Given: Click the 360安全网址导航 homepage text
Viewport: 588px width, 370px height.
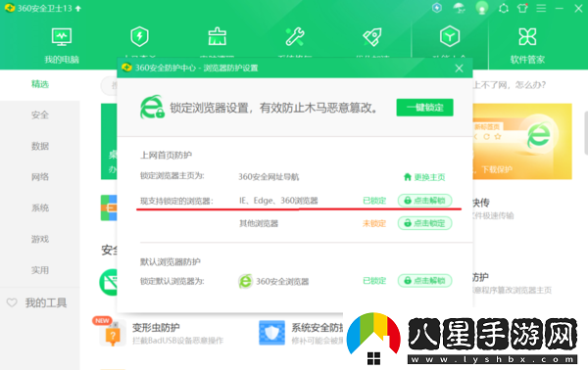Looking at the screenshot, I should coord(269,177).
